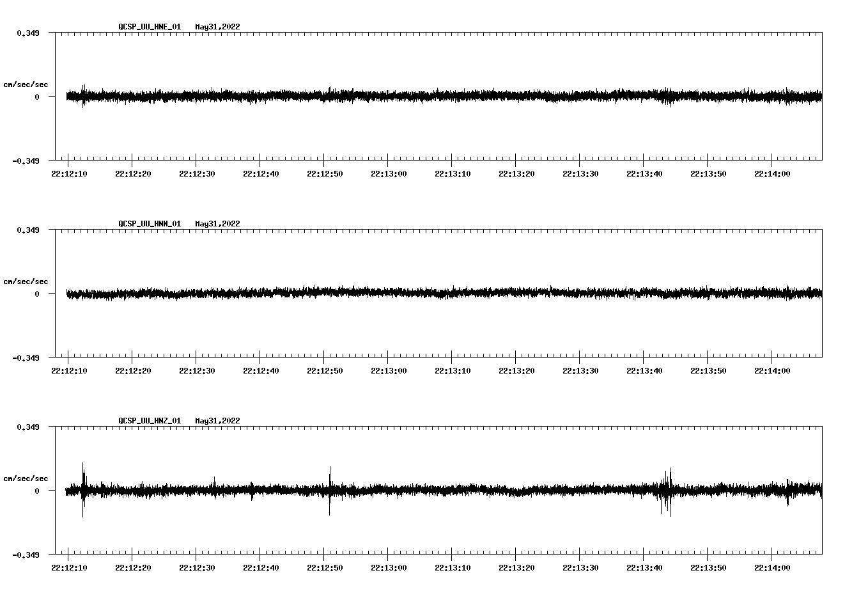Click 22:13:40 time label on HNE plot

[x=644, y=174]
